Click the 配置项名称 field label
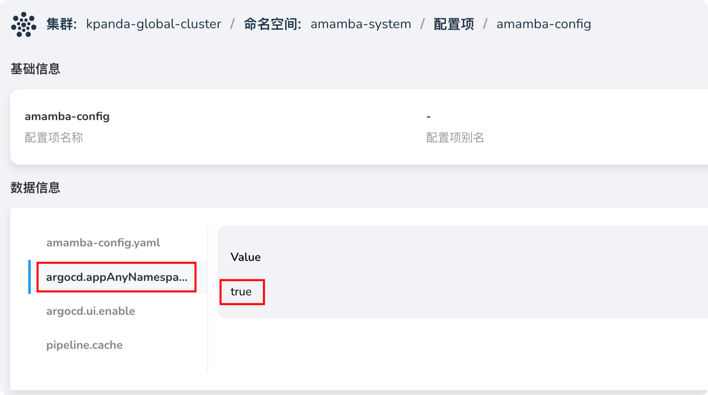The width and height of the screenshot is (708, 395). (x=54, y=138)
